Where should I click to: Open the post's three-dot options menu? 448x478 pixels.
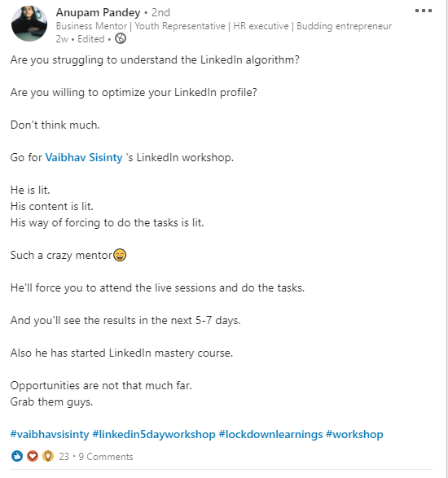pyautogui.click(x=424, y=11)
